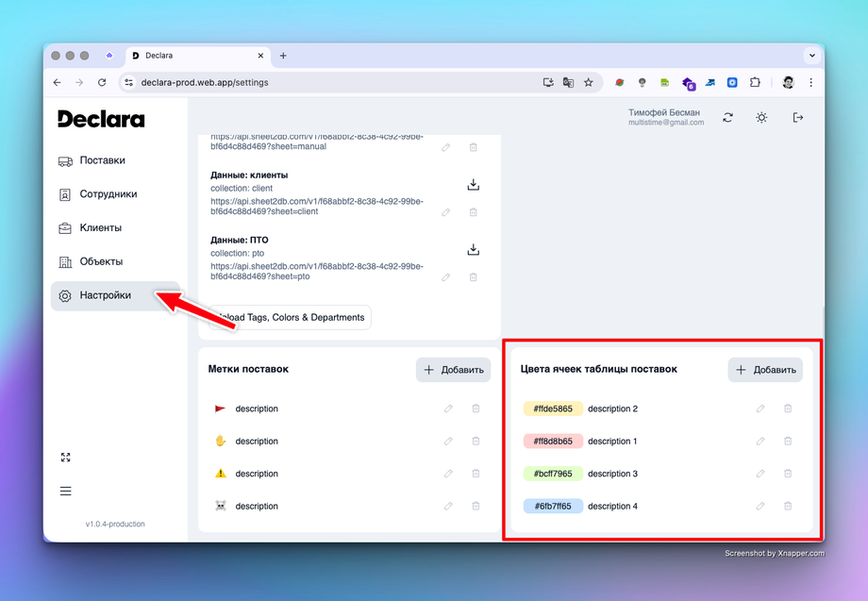Delete the description 1 color row
Viewport: 868px width, 601px height.
[x=788, y=441]
